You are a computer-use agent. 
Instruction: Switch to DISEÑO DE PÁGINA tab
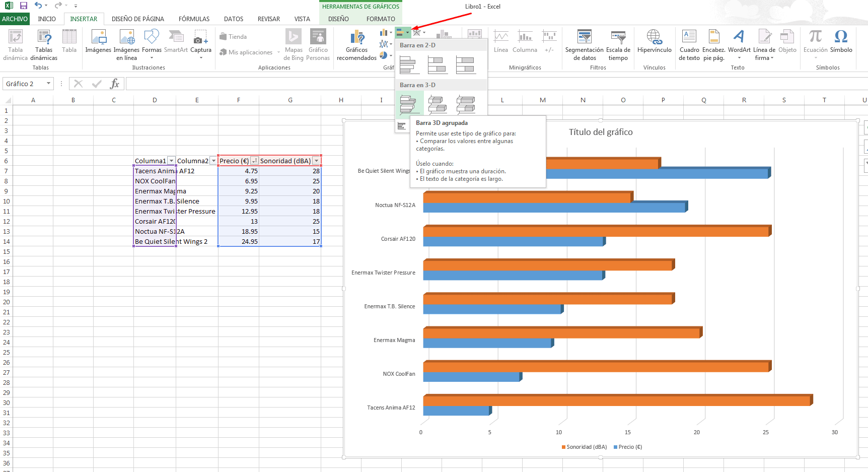pos(138,19)
